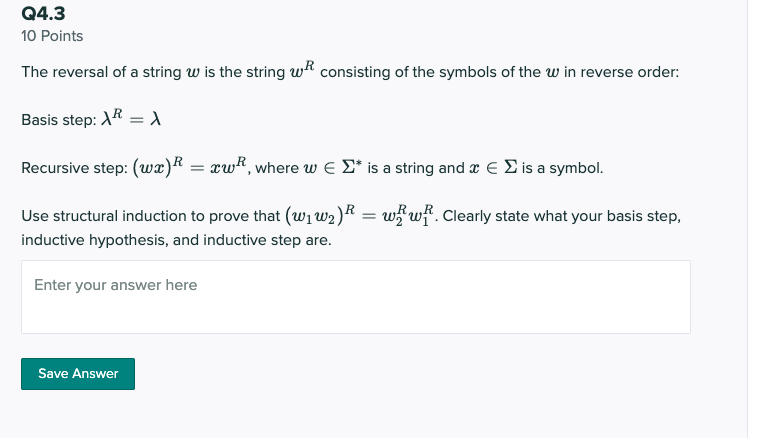Viewport: 780px width, 438px height.
Task: Click the w^R symbol in first sentence
Action: [302, 70]
